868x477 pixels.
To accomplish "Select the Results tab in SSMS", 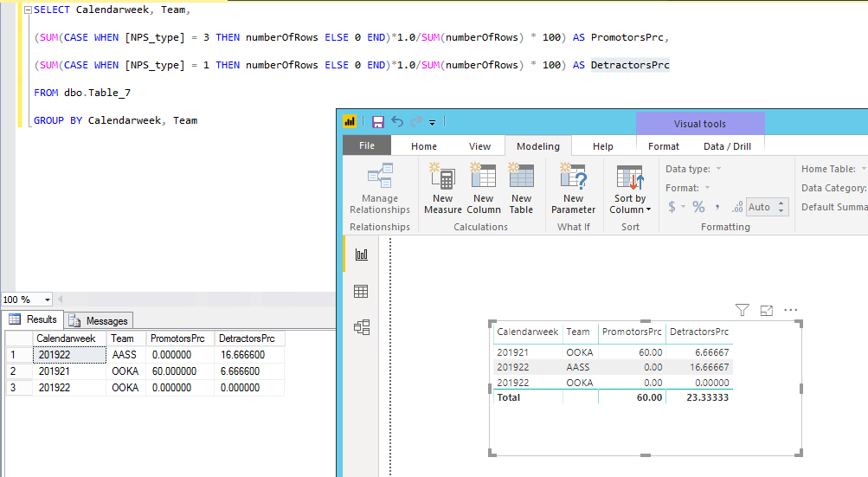I will (x=33, y=319).
